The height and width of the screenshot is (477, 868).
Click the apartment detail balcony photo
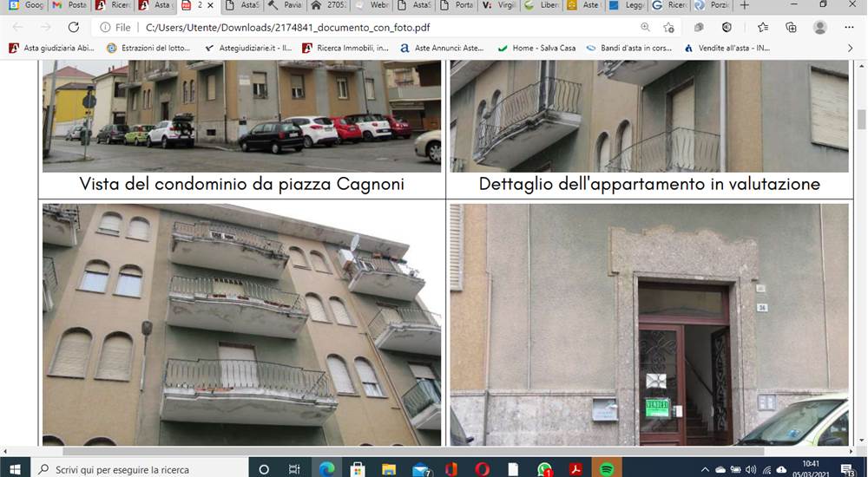coord(648,116)
